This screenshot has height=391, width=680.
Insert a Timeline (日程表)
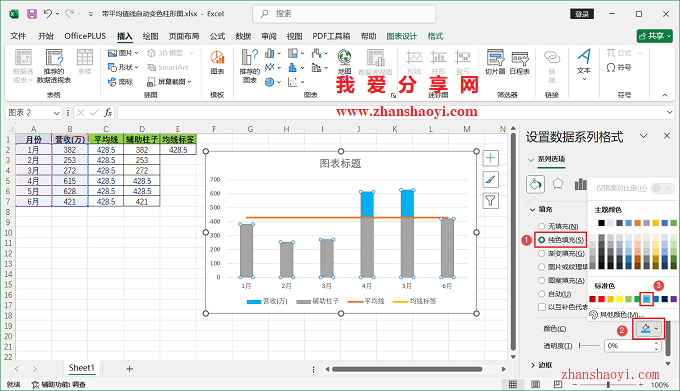click(520, 62)
